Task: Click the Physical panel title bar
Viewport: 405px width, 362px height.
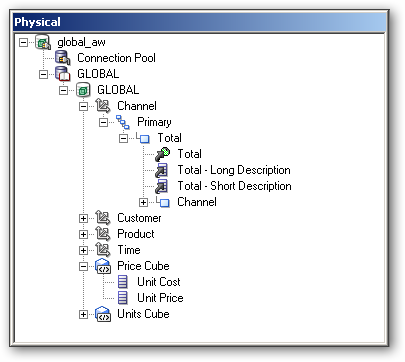Action: [200, 22]
